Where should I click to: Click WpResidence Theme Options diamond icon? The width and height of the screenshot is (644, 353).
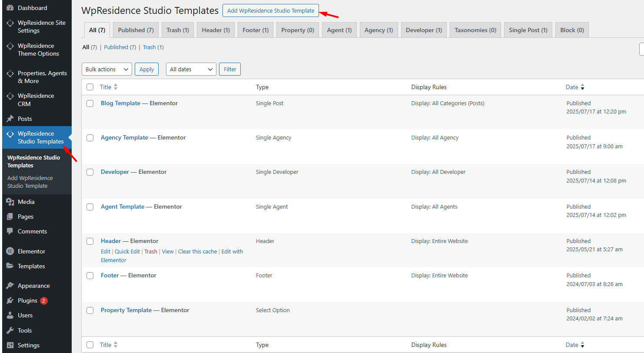click(10, 46)
